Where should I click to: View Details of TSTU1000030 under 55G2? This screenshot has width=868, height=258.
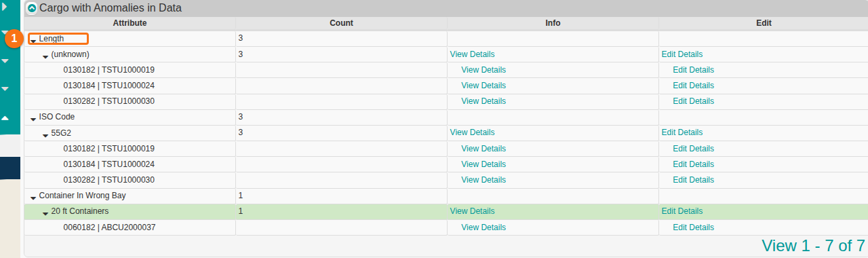tap(484, 180)
